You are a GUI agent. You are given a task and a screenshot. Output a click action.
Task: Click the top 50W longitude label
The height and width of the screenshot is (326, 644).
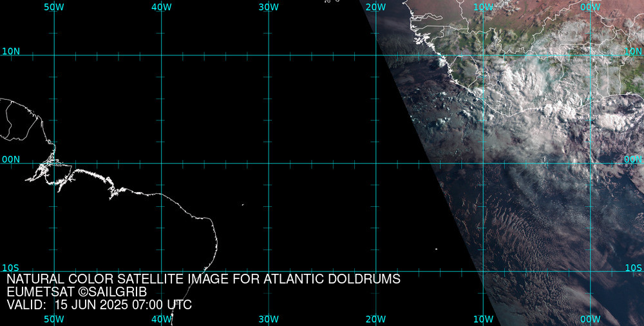pyautogui.click(x=54, y=7)
